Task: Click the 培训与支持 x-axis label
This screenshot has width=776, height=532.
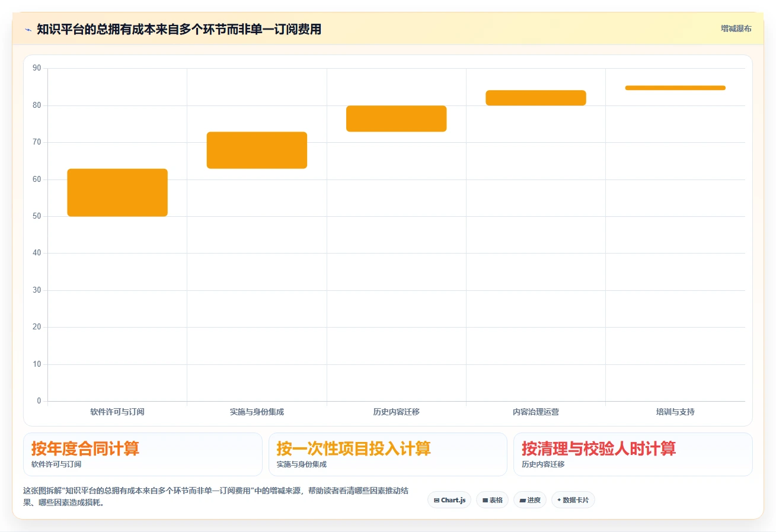Action: 675,412
